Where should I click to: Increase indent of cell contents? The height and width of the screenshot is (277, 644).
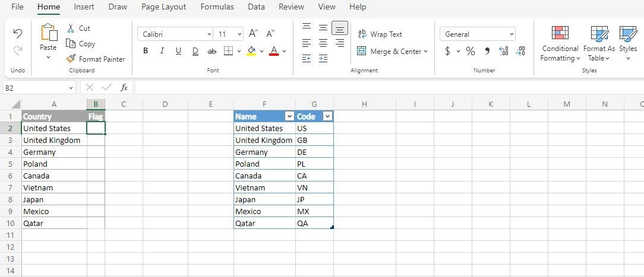[323, 59]
